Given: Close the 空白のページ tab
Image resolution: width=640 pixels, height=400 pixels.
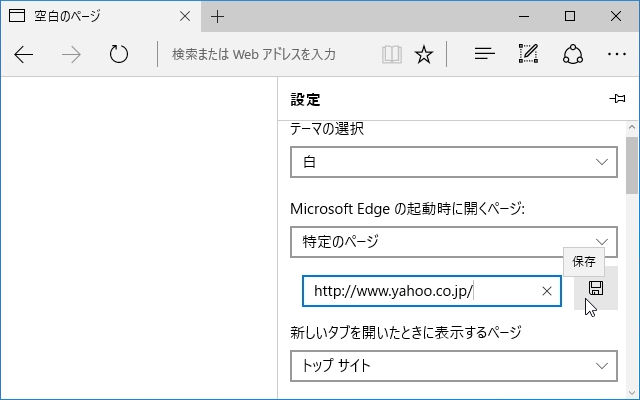Looking at the screenshot, I should point(185,16).
